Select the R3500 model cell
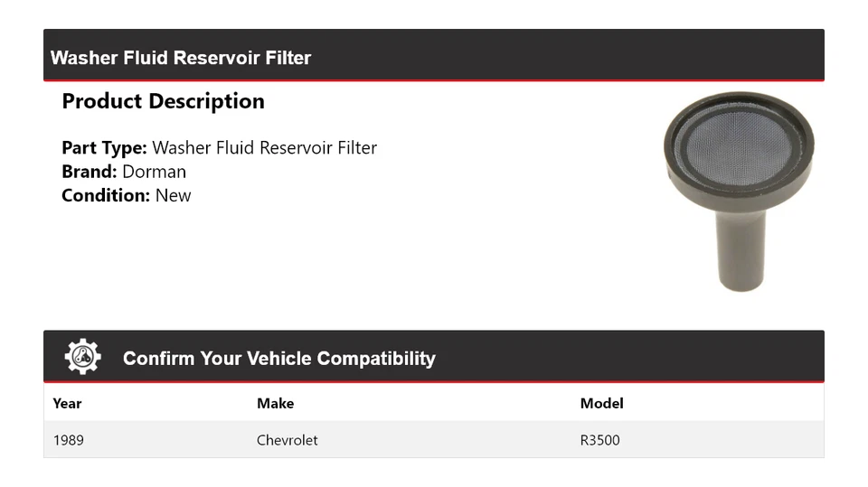Viewport: 868px width, 487px height. [x=599, y=440]
